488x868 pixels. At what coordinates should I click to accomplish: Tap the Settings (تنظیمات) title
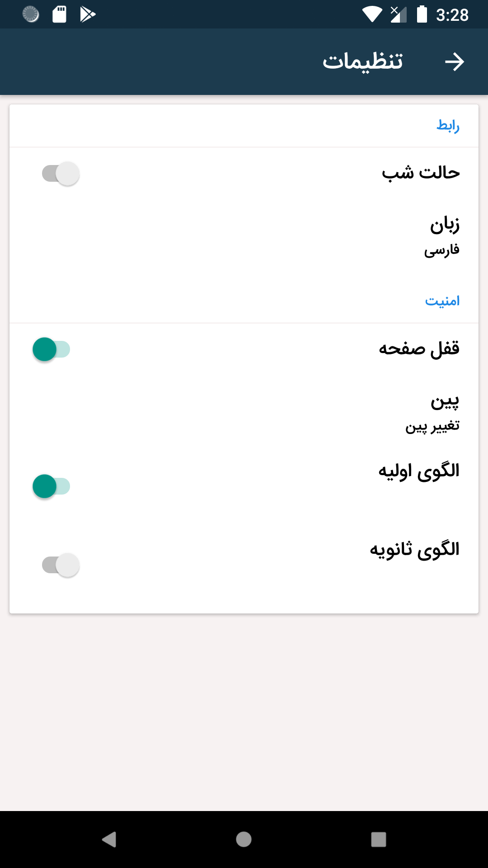point(362,62)
